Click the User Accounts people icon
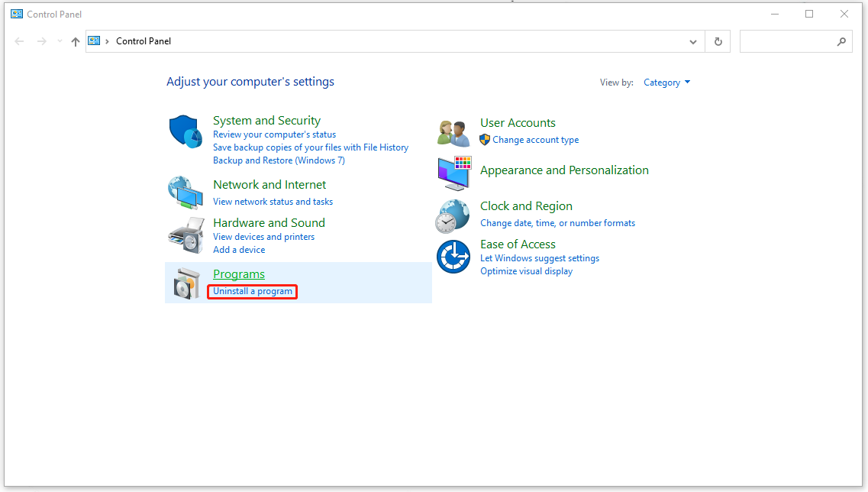Screen dimensions: 868x492 click(453, 133)
